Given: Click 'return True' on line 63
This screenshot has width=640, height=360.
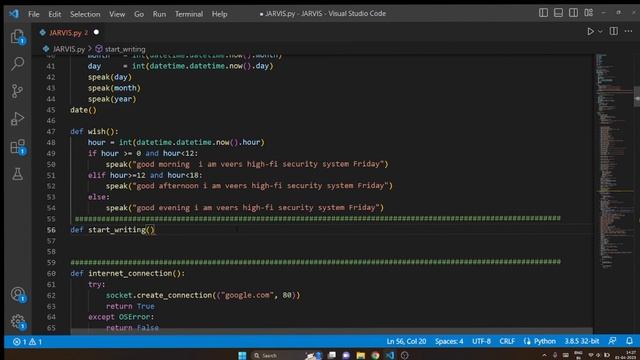Looking at the screenshot, I should [130, 306].
